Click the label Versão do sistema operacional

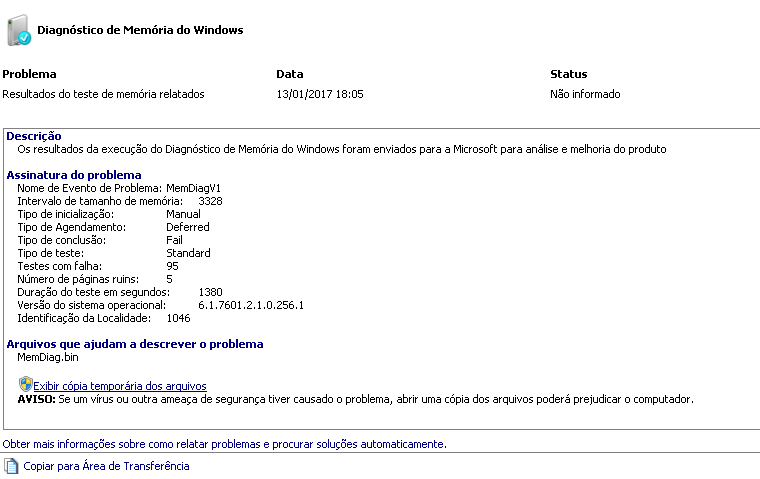pyautogui.click(x=92, y=305)
